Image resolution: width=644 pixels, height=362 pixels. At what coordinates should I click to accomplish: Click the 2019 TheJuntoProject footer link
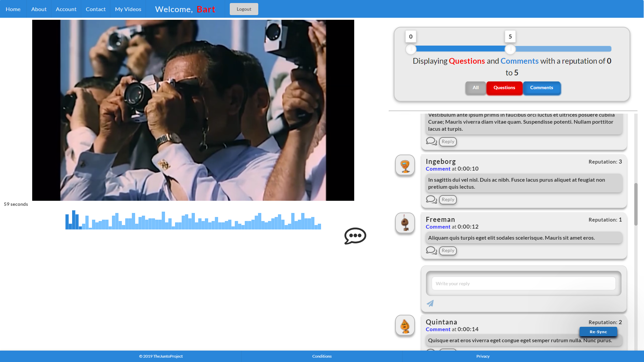(x=161, y=356)
